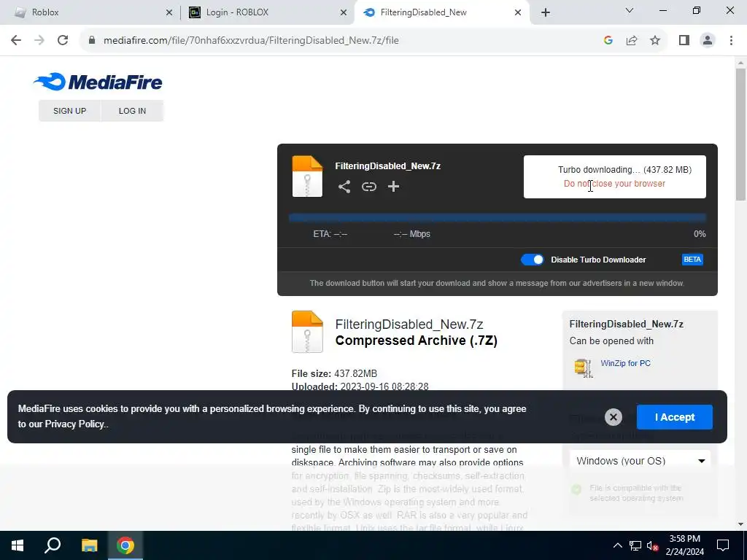Click the Turbo downloading status box
The image size is (747, 560).
pos(614,176)
